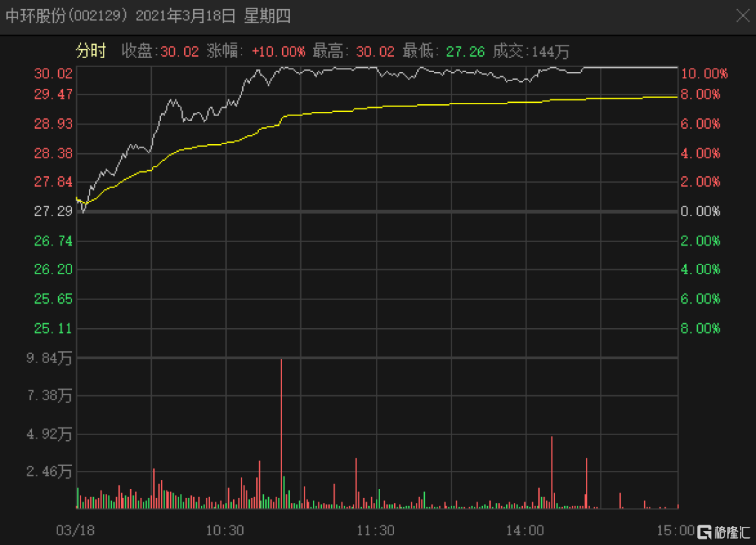
Task: Click the 10.00% right axis label
Action: (704, 73)
